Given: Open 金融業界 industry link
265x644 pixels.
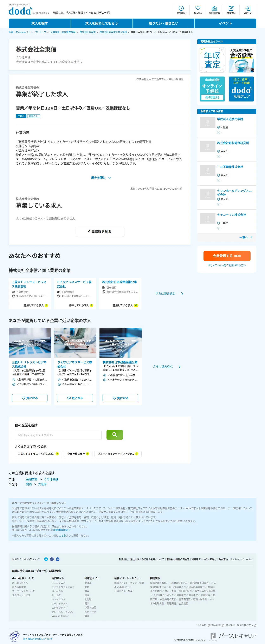Looking at the screenshot, I should (x=32, y=479).
